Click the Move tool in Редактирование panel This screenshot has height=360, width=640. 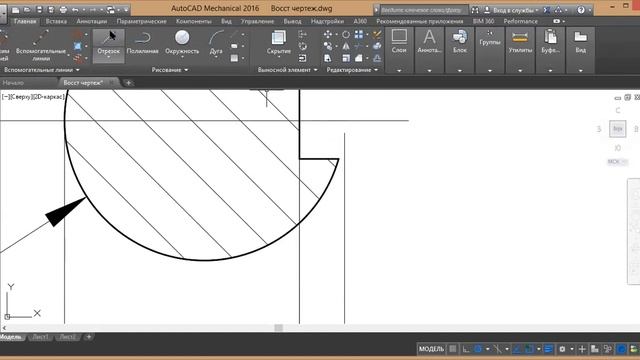[x=328, y=35]
